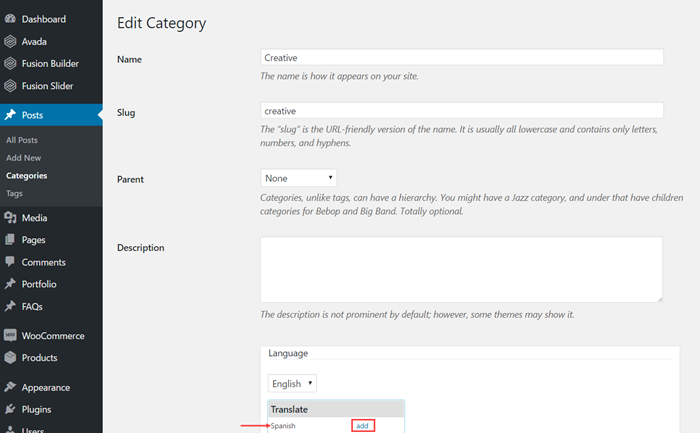
Task: Click the Products box icon
Action: click(x=10, y=357)
